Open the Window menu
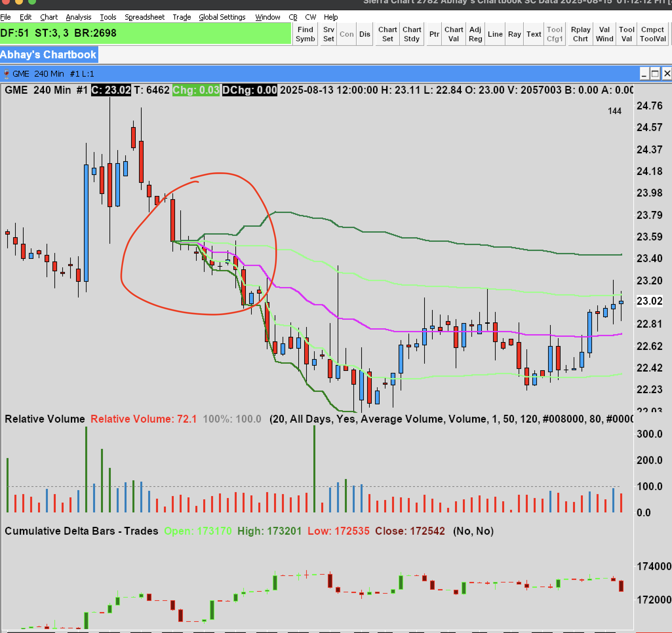The image size is (672, 633). tap(267, 17)
